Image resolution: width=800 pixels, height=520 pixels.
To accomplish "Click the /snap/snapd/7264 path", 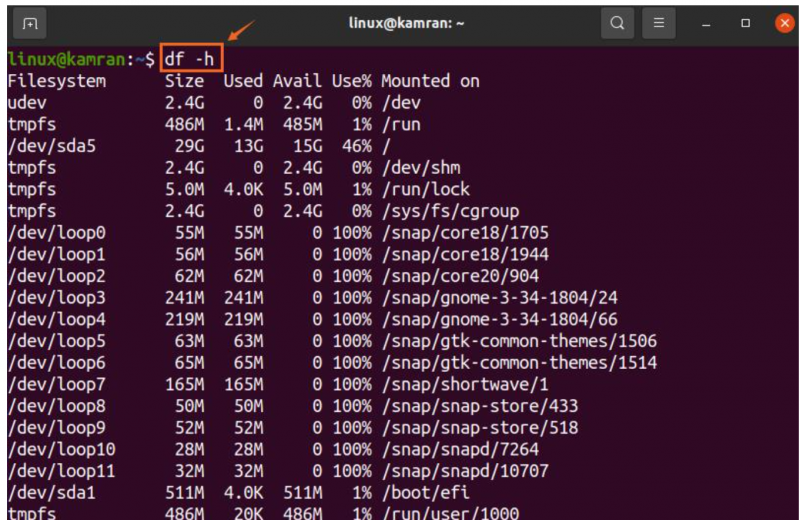I will (460, 450).
